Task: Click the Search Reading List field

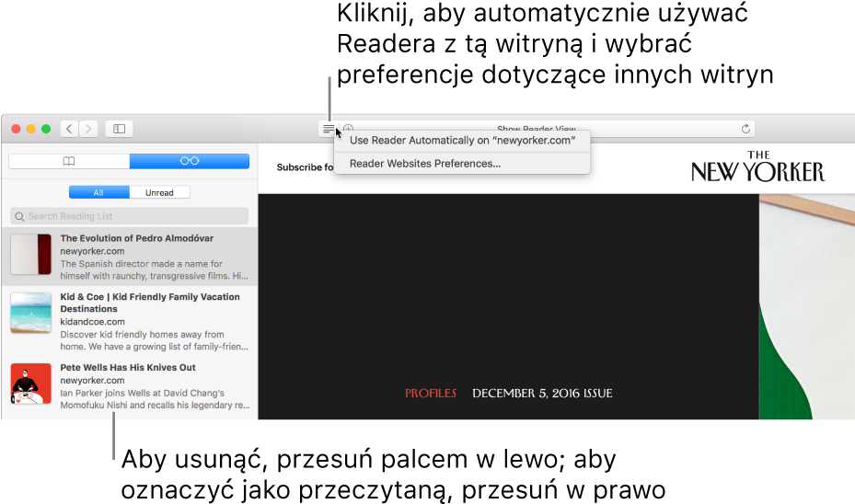Action: click(x=129, y=216)
